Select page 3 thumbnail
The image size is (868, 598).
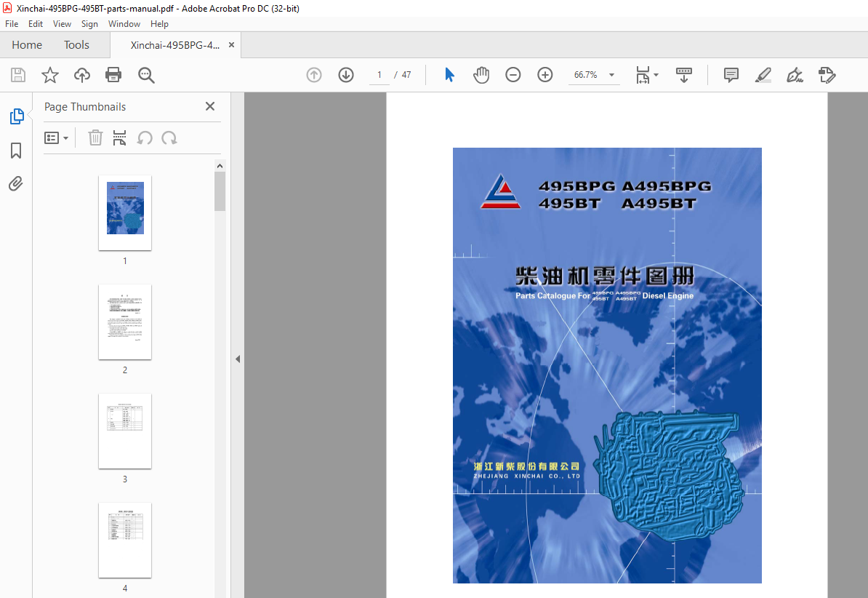(124, 431)
